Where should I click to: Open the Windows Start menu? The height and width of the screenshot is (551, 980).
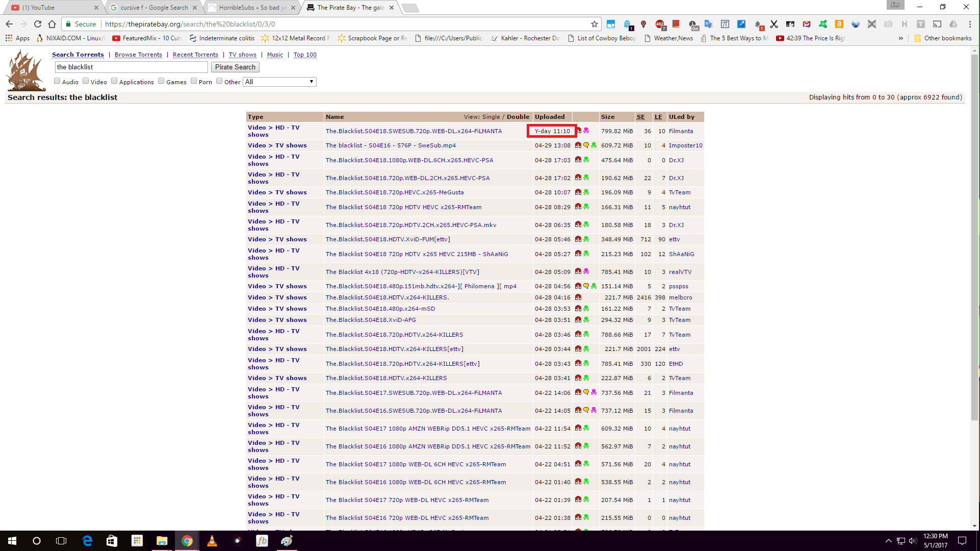click(x=12, y=541)
